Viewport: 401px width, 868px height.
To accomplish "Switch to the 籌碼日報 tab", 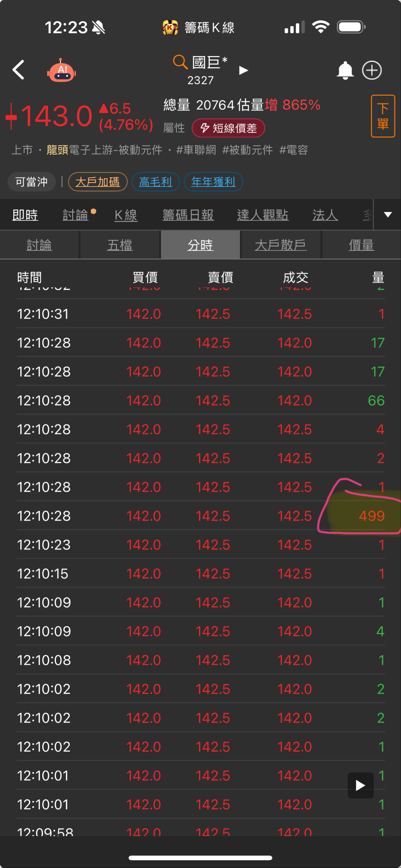I will click(x=188, y=215).
